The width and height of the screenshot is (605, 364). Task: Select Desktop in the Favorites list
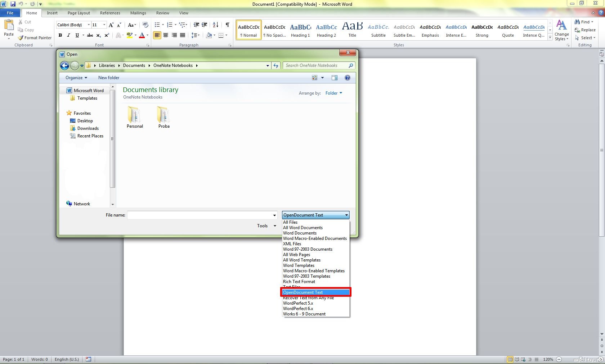[85, 121]
